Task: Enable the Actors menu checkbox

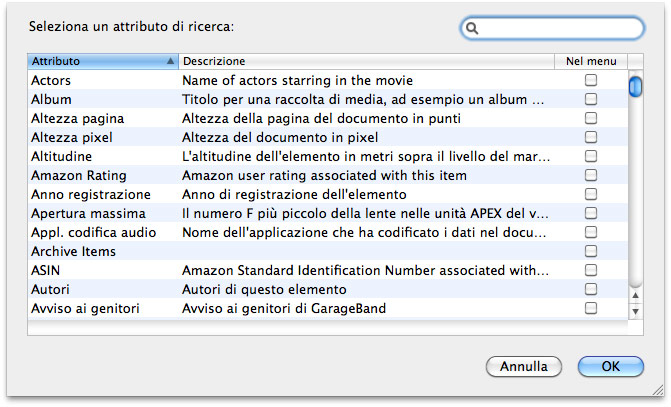Action: point(591,80)
